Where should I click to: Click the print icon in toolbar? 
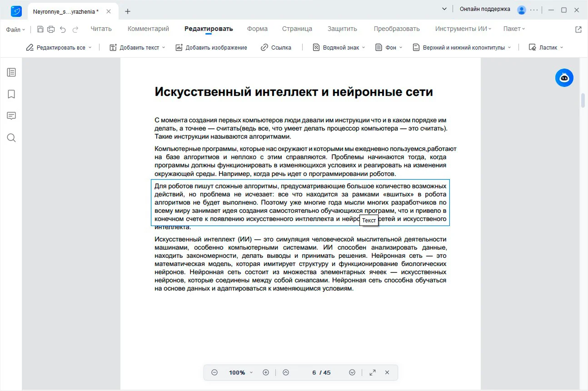(51, 29)
